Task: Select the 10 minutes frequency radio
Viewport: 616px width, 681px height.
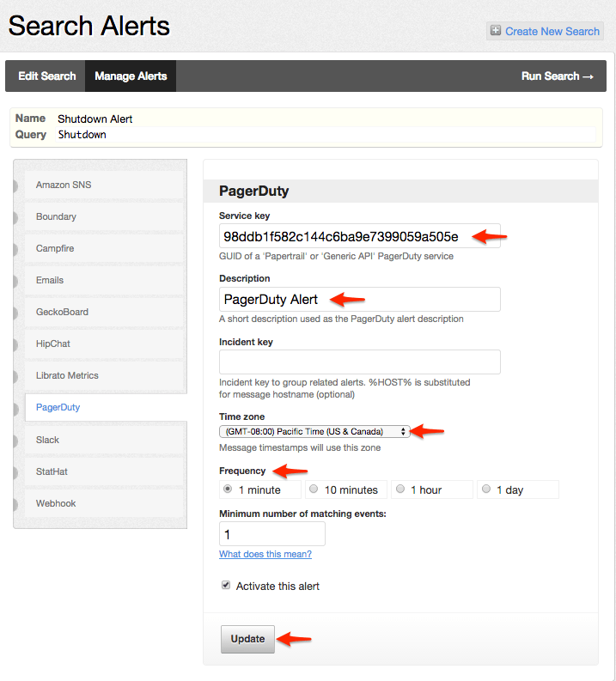Action: 314,489
